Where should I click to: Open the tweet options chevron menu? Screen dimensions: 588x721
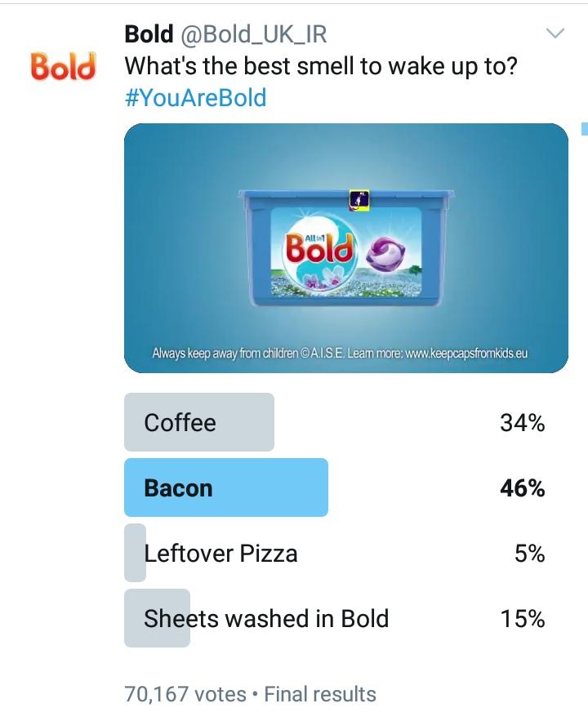click(x=555, y=33)
